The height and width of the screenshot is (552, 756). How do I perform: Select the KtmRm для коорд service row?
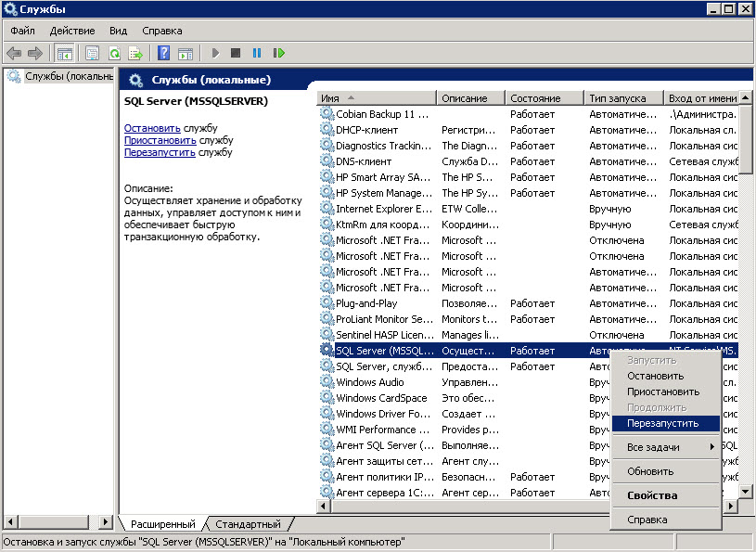pyautogui.click(x=528, y=225)
